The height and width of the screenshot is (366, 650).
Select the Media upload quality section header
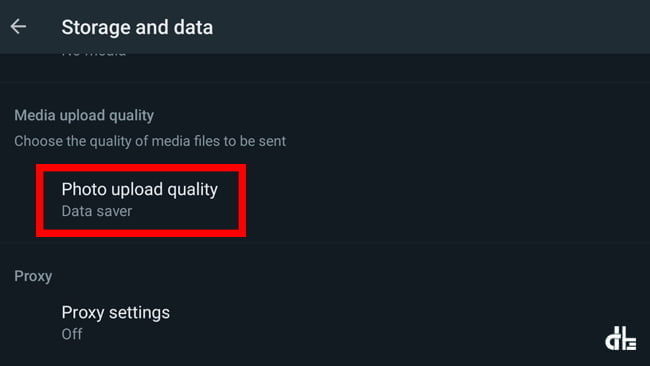click(84, 115)
